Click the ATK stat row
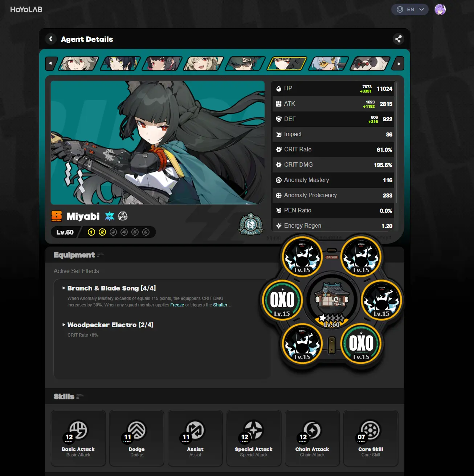 click(x=333, y=104)
